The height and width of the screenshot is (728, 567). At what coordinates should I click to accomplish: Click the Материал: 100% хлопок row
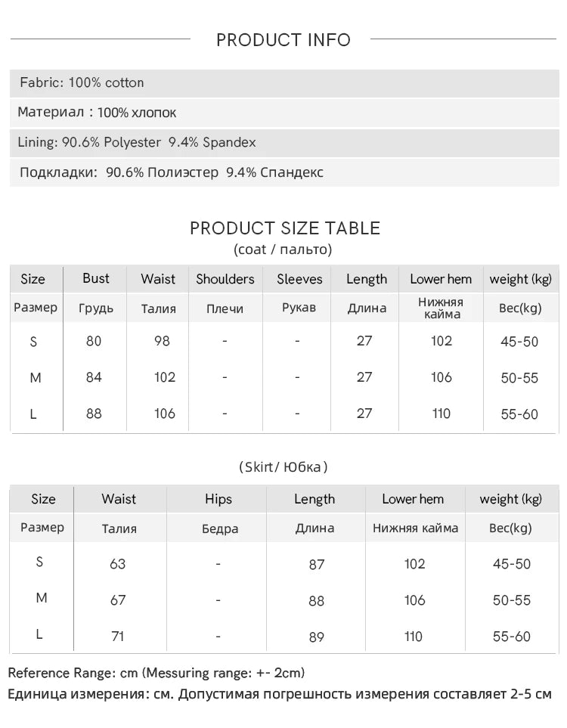point(284,113)
